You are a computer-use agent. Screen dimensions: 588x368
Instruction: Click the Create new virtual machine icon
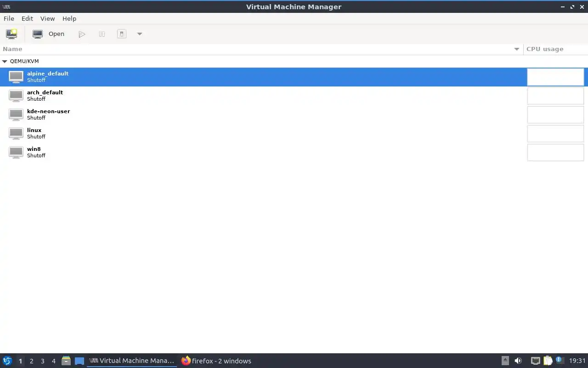[11, 34]
